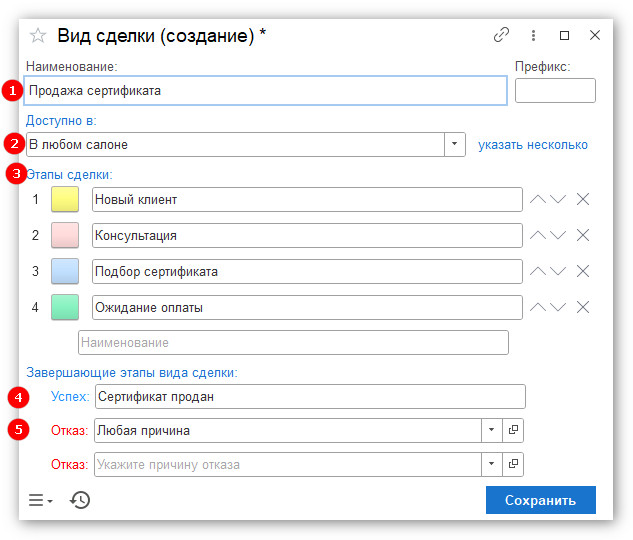Focus the Префикс input field
This screenshot has height=540, width=633.
[x=555, y=90]
